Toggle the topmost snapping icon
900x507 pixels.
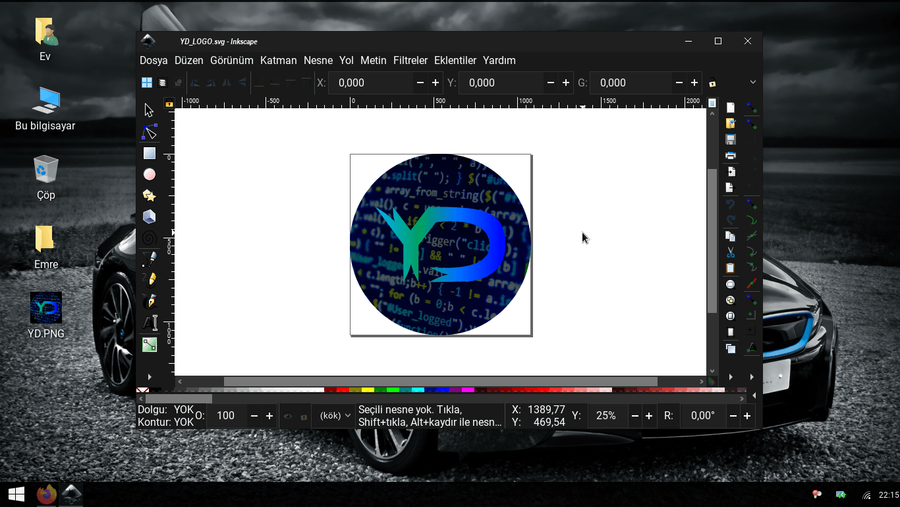751,108
